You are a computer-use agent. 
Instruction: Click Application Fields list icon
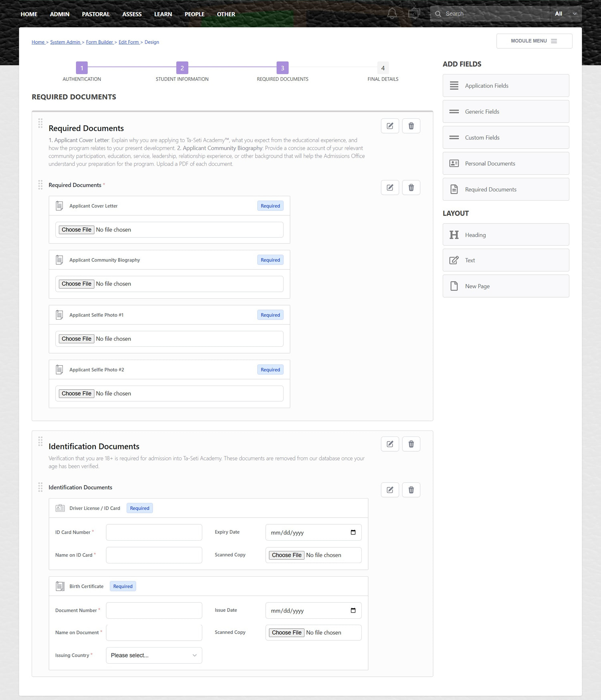454,86
